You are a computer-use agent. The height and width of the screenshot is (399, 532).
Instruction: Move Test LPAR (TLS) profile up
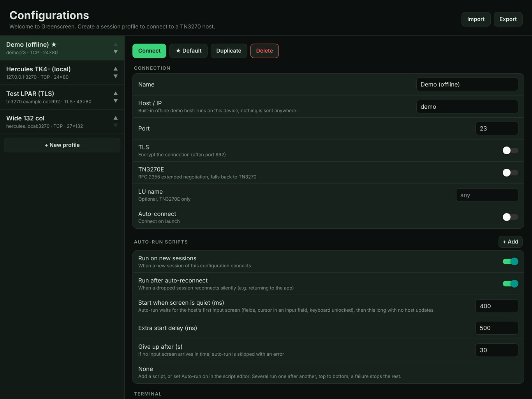116,93
